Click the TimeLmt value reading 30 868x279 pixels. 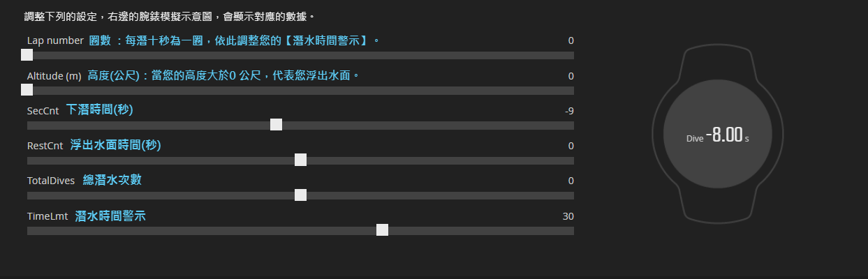(568, 216)
